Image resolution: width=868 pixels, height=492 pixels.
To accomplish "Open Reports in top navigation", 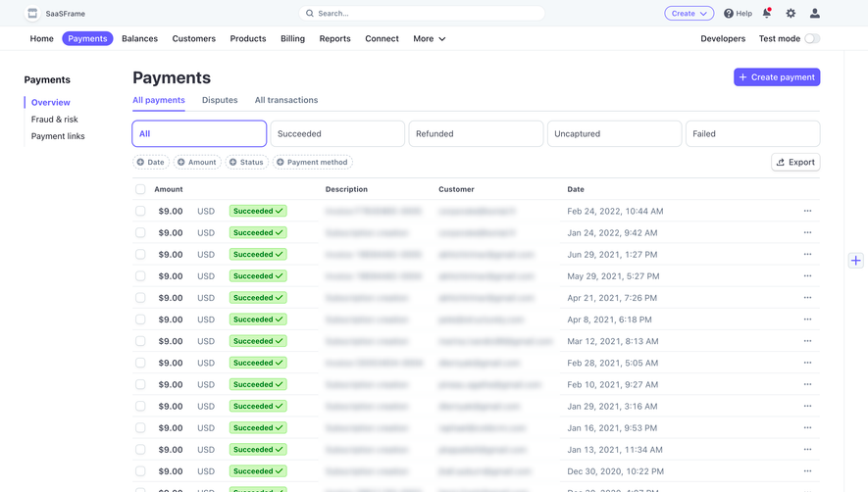I will [x=334, y=39].
